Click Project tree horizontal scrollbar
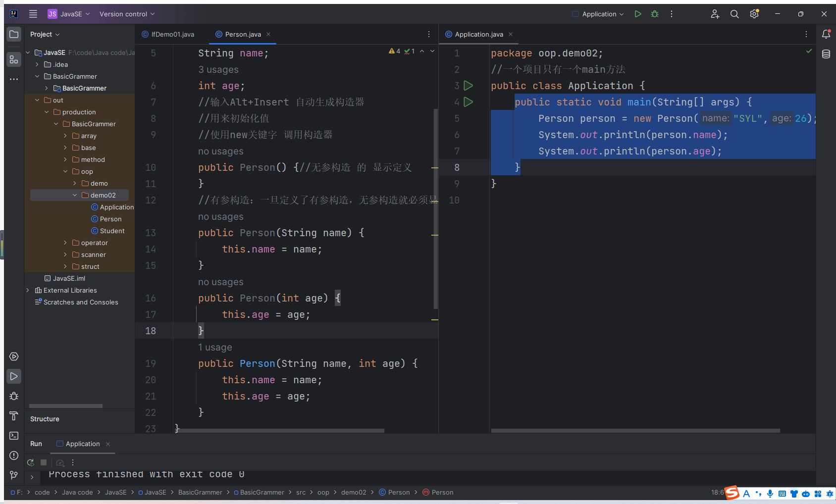 pos(66,405)
